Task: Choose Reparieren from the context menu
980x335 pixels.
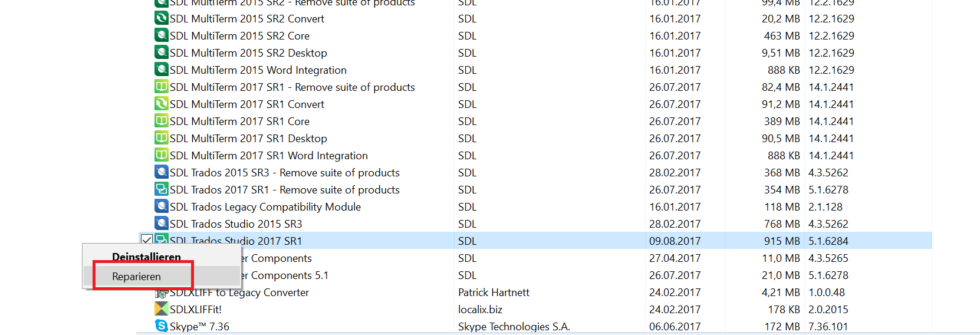Action: (136, 277)
